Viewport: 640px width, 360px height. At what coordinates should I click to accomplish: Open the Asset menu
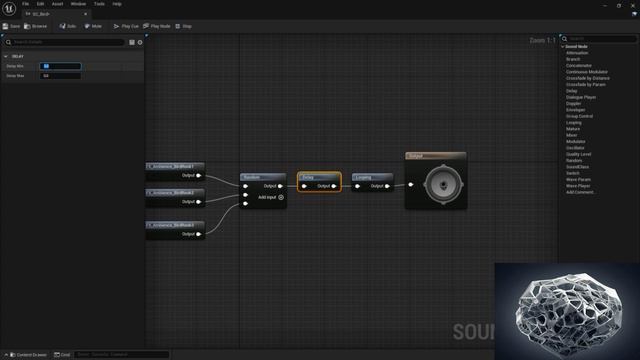tap(57, 4)
